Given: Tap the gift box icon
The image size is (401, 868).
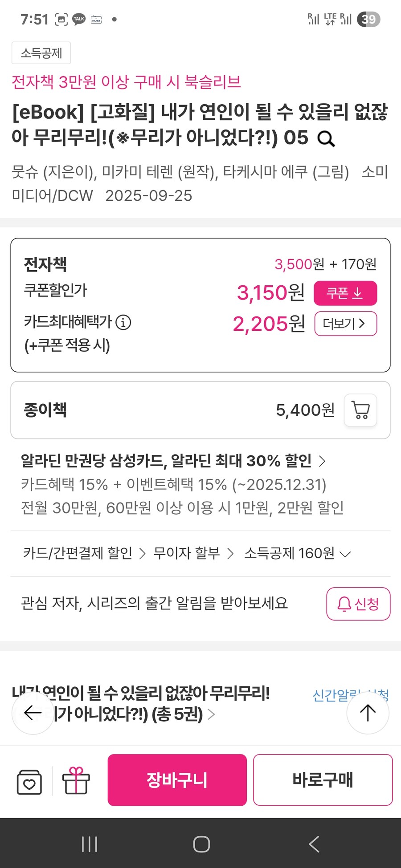Looking at the screenshot, I should click(x=76, y=781).
